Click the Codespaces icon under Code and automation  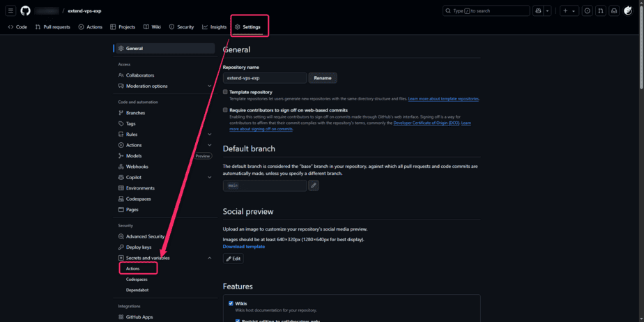click(121, 199)
